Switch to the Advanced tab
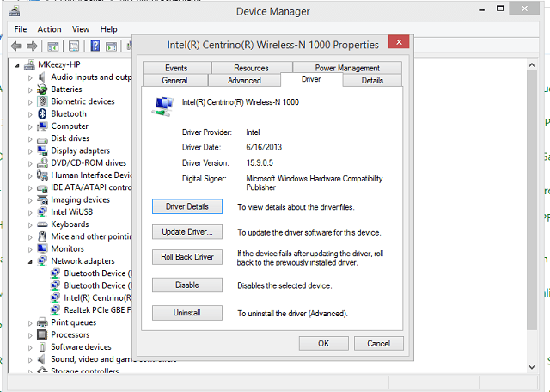550x392 pixels. (244, 80)
